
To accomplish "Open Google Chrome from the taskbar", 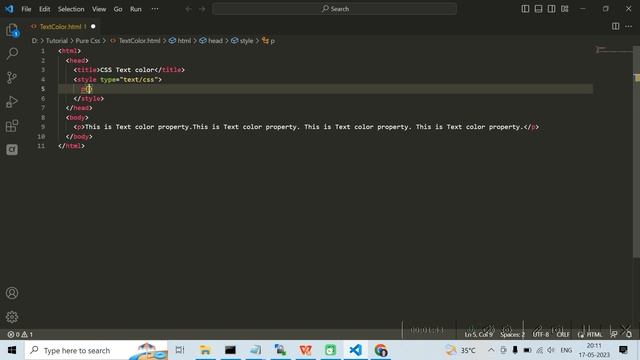I will [380, 350].
